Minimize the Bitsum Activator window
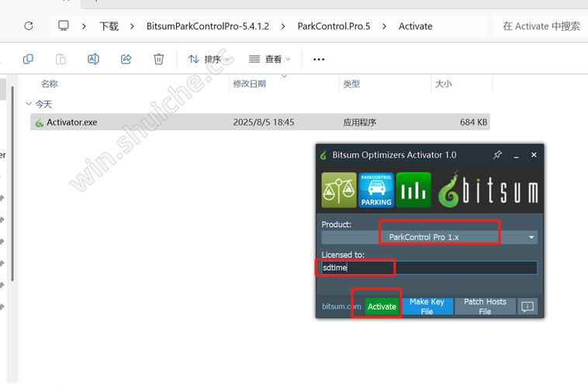This screenshot has width=588, height=388. [x=517, y=155]
